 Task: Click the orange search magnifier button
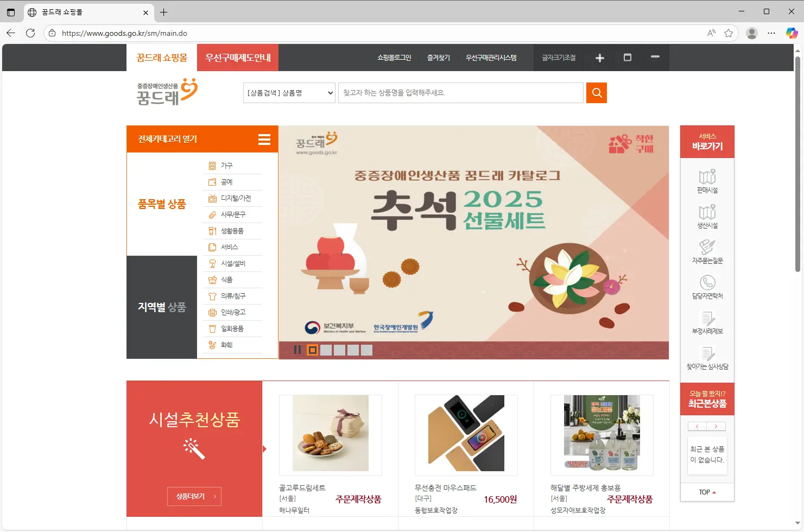(597, 93)
